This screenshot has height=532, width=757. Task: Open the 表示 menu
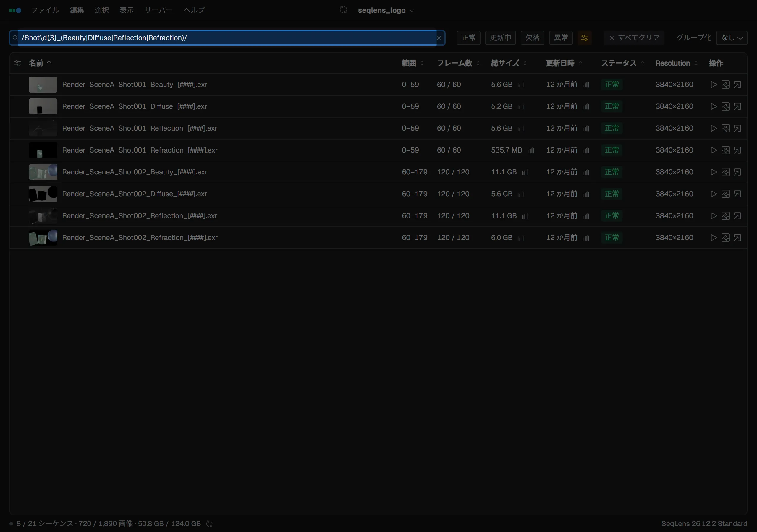point(127,10)
